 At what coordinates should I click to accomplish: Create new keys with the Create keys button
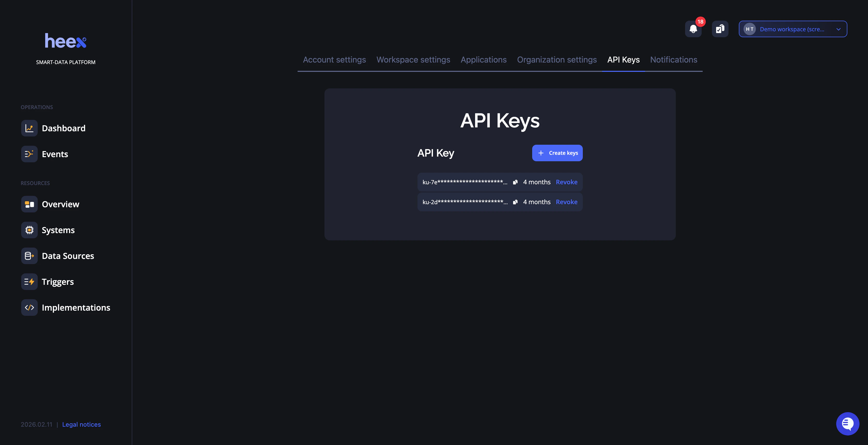[557, 153]
